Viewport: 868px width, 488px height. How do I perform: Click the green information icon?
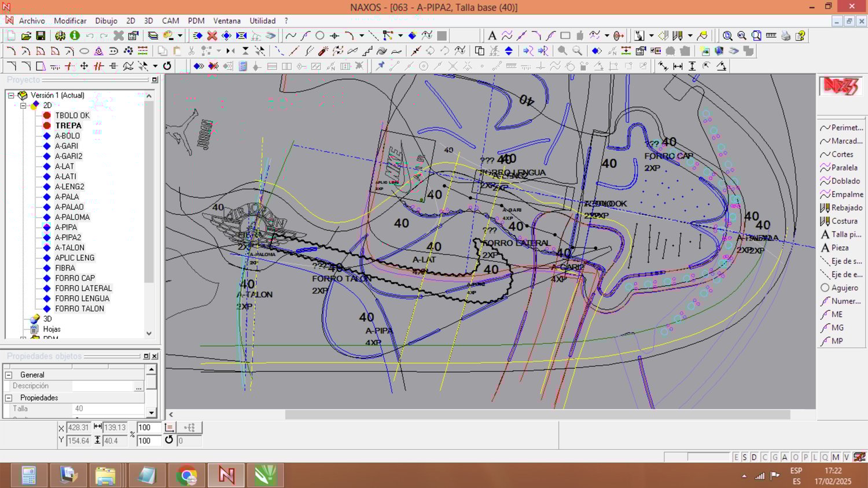click(x=75, y=36)
